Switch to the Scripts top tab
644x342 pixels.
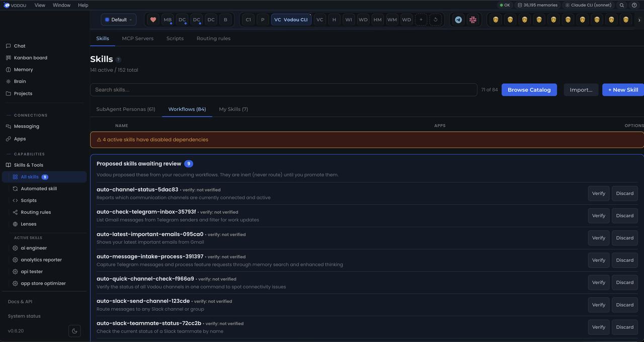click(x=175, y=38)
